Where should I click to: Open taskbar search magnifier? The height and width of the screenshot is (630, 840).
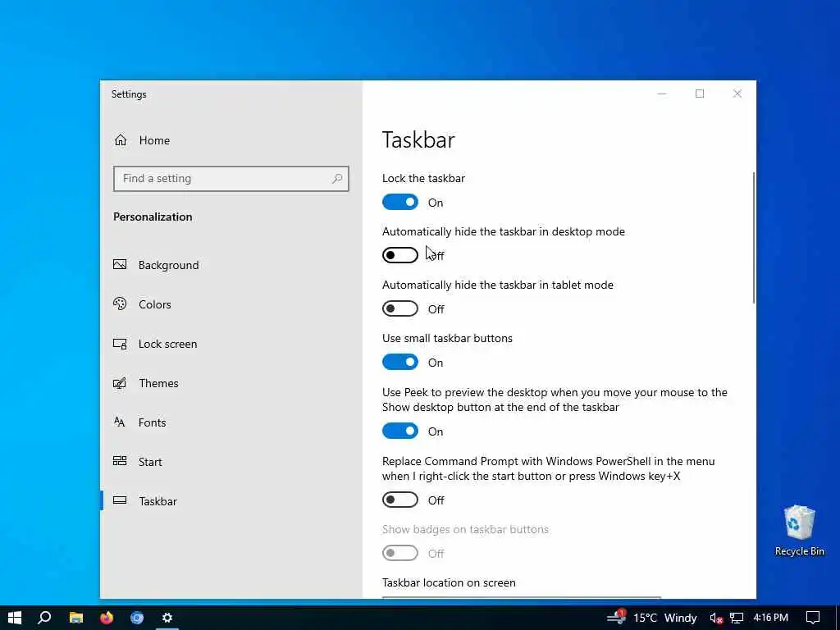(45, 618)
